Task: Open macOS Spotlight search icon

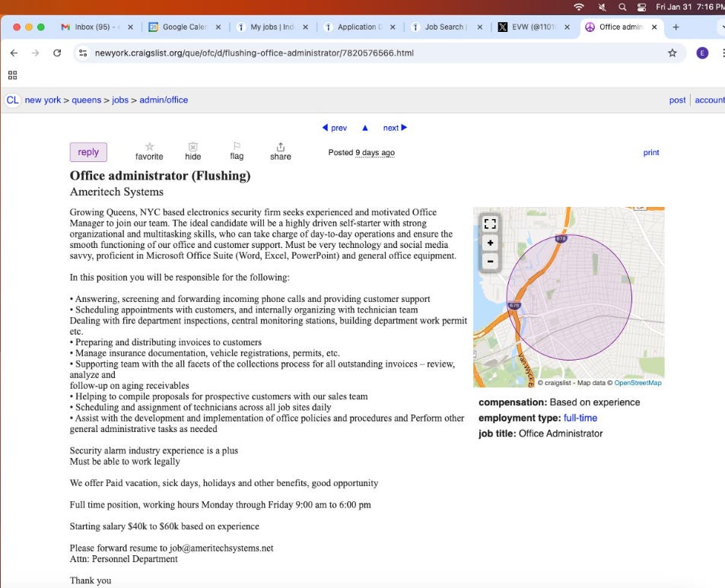Action: [622, 7]
